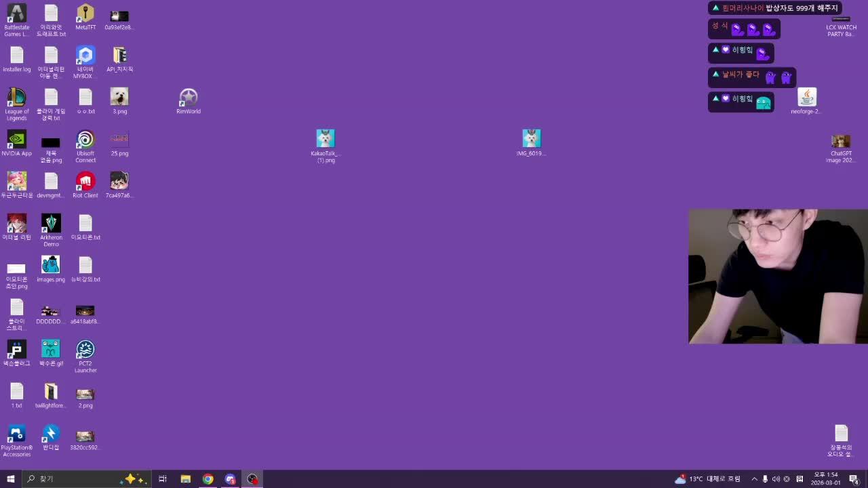Open the Arkheron Demo shortcut
Viewport: 868px width, 488px height.
point(51,230)
